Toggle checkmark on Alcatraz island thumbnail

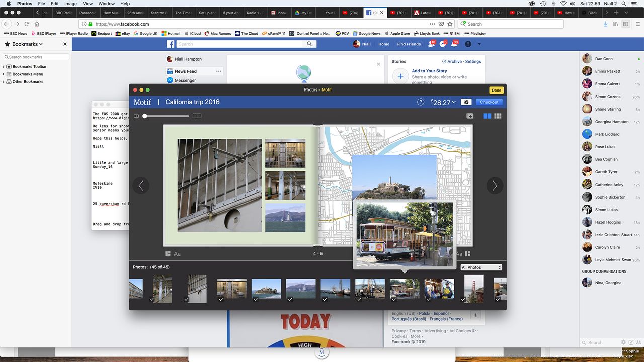pyautogui.click(x=256, y=299)
